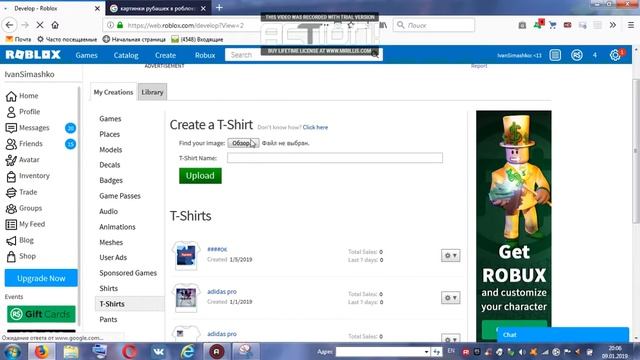
Task: Open a new browser tab with plus
Action: (219, 8)
